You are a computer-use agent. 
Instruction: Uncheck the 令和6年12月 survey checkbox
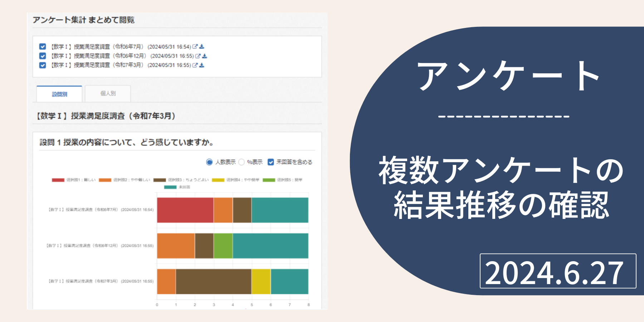tap(43, 56)
